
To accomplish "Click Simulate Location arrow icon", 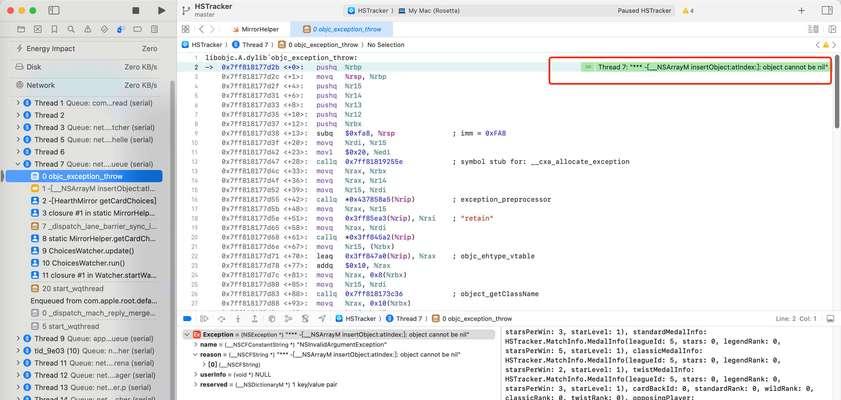I will tap(322, 318).
